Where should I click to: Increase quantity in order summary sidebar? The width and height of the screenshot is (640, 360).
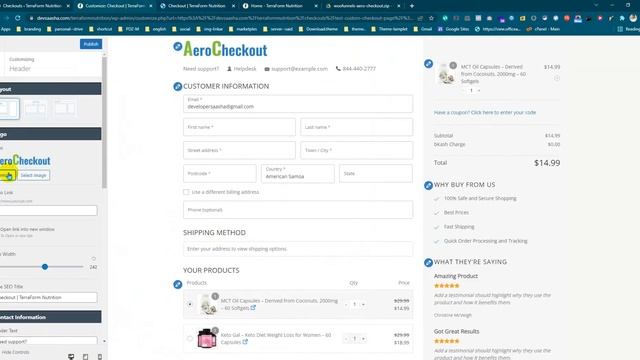479,91
